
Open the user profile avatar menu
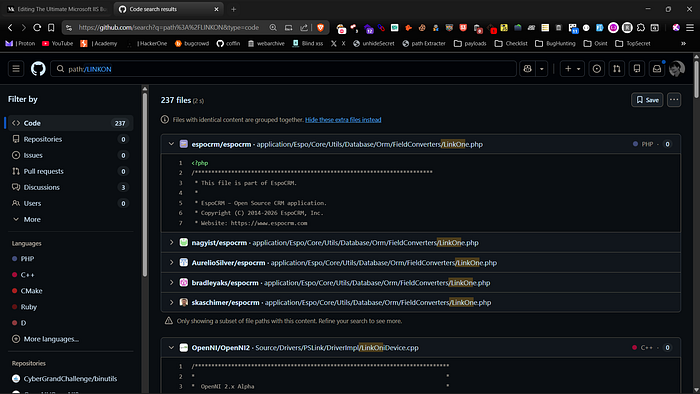tap(677, 69)
